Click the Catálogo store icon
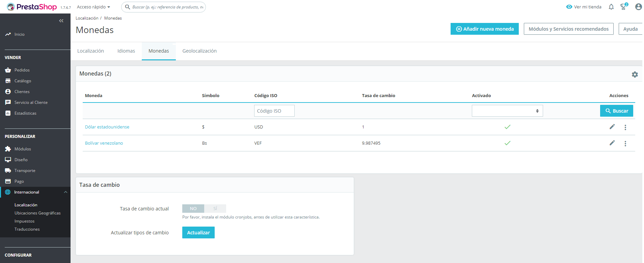644x263 pixels. pyautogui.click(x=8, y=81)
